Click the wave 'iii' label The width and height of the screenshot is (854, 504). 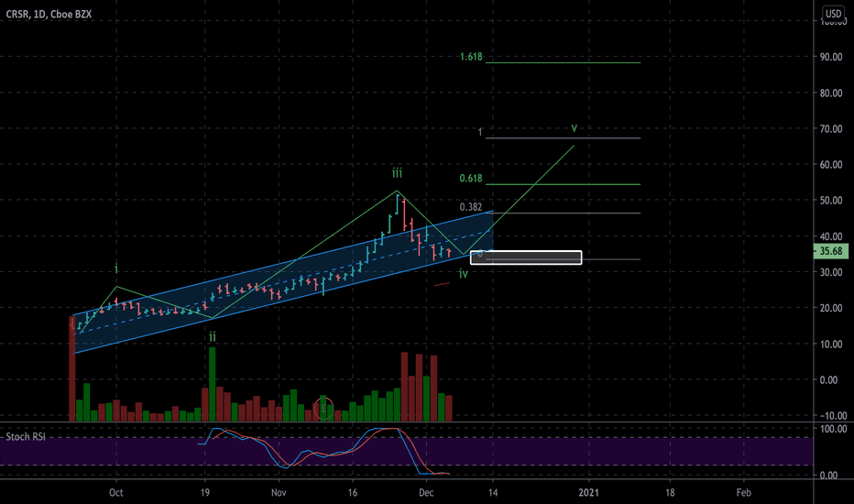click(397, 173)
